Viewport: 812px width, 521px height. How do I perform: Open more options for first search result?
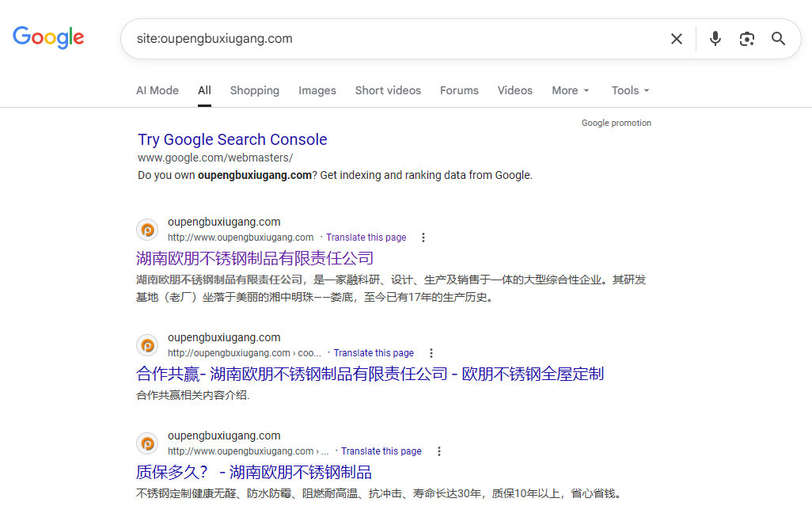pos(423,238)
